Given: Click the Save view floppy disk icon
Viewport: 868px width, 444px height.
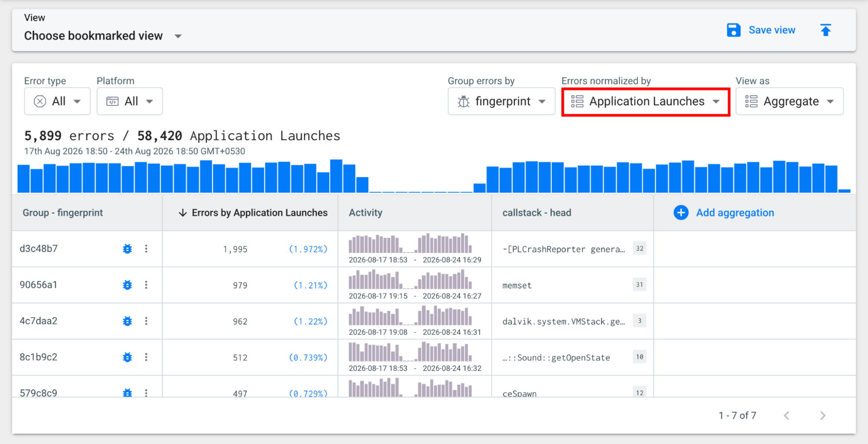Looking at the screenshot, I should click(733, 30).
